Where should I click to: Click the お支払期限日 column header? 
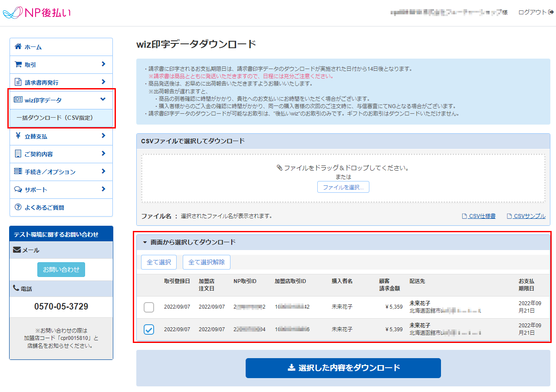pyautogui.click(x=526, y=285)
